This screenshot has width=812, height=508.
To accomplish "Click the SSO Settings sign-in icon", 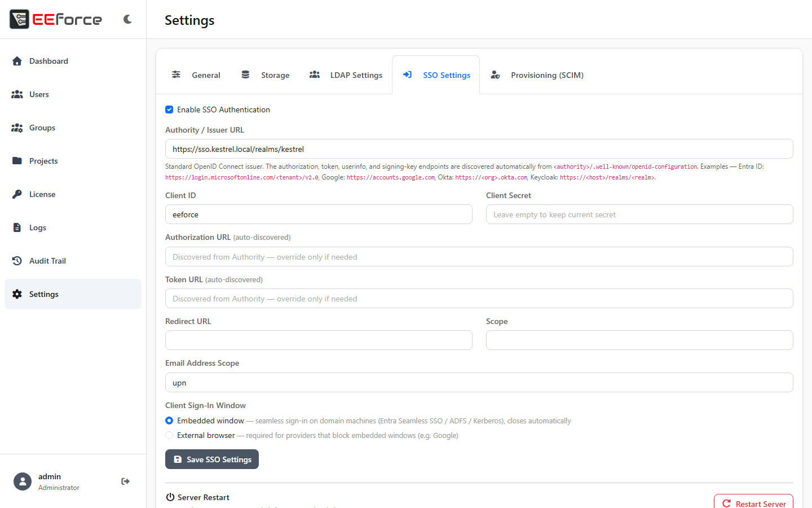I will [407, 75].
